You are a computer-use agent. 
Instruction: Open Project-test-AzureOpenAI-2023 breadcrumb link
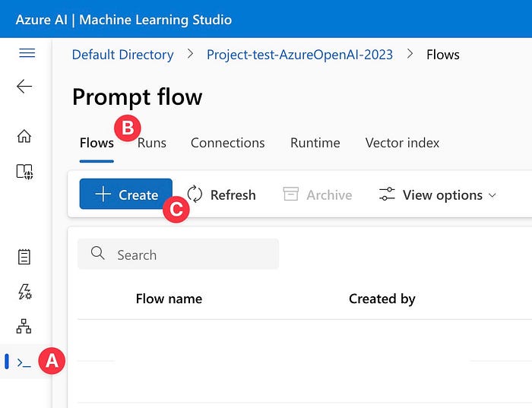[x=300, y=55]
